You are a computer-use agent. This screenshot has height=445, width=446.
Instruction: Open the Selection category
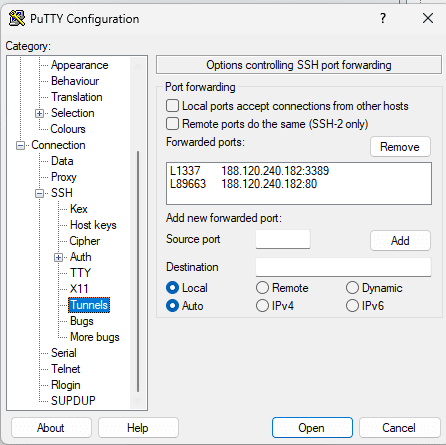73,113
